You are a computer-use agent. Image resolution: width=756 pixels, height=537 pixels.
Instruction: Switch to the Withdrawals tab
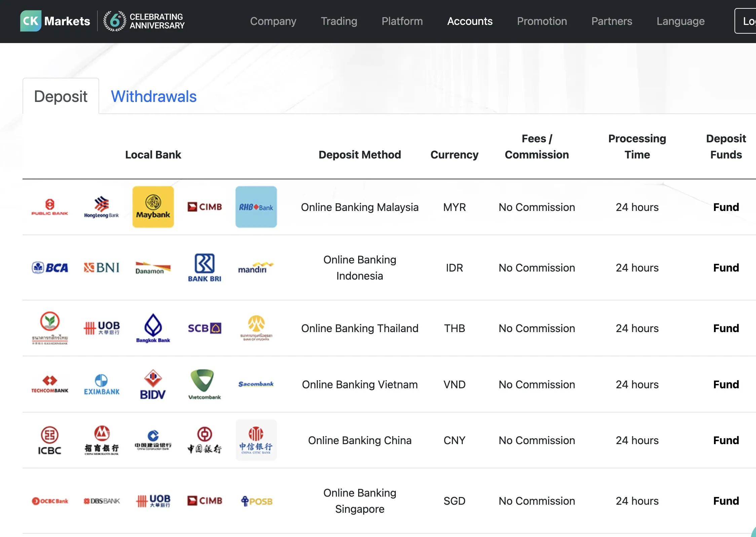(154, 96)
